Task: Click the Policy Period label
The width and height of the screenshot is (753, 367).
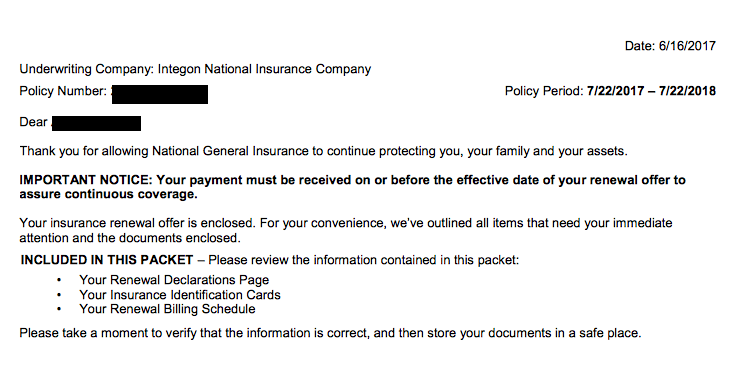Action: 544,91
